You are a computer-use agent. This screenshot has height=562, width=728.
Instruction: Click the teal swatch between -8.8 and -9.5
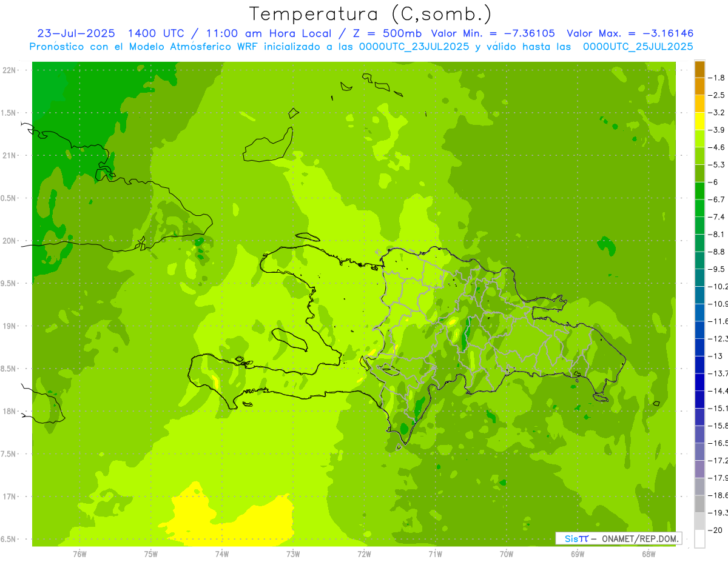[x=699, y=261]
